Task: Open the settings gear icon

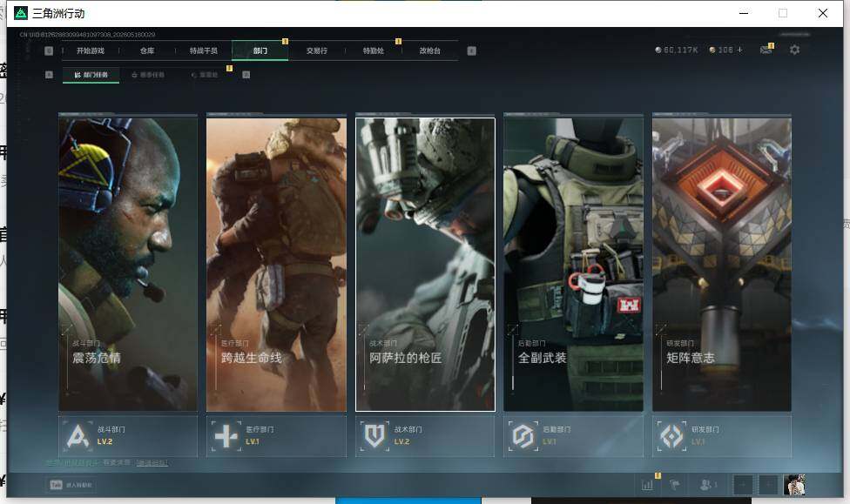Action: click(795, 50)
